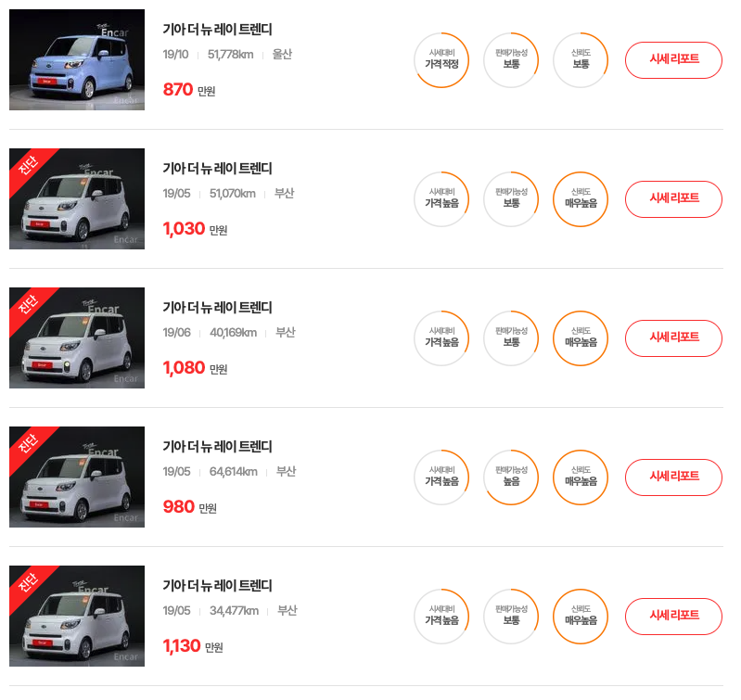741x700 pixels.
Task: Click 시세리포트 button for the 870만원 car
Action: point(673,60)
